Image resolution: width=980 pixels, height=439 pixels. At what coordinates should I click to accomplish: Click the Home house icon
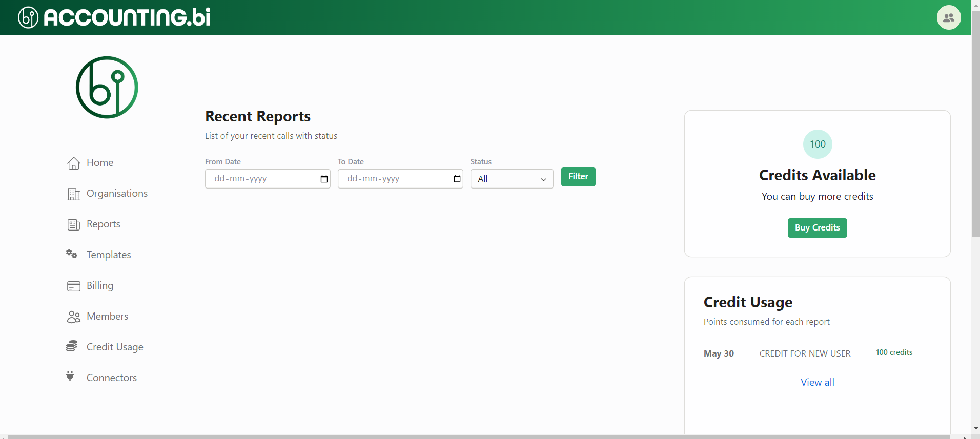74,163
